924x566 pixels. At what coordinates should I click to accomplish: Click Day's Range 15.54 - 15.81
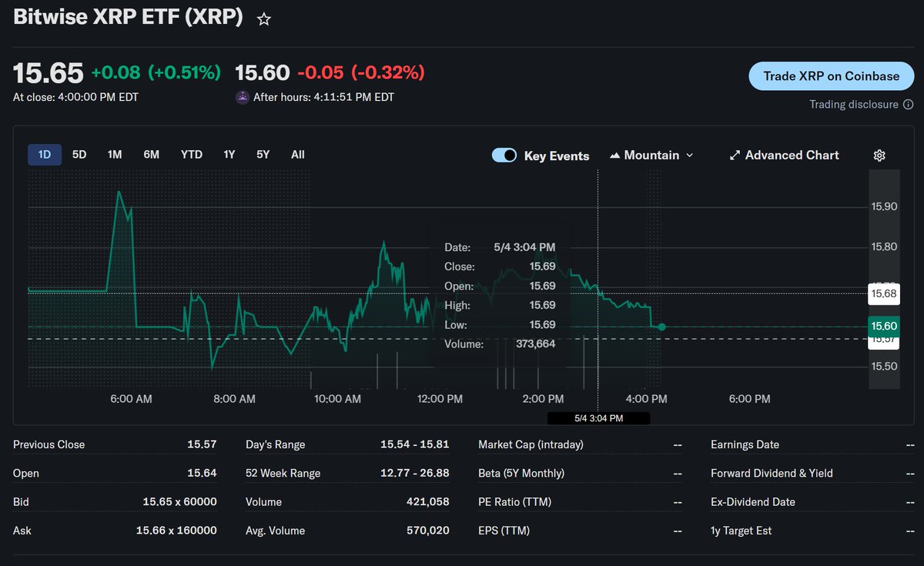click(x=414, y=444)
